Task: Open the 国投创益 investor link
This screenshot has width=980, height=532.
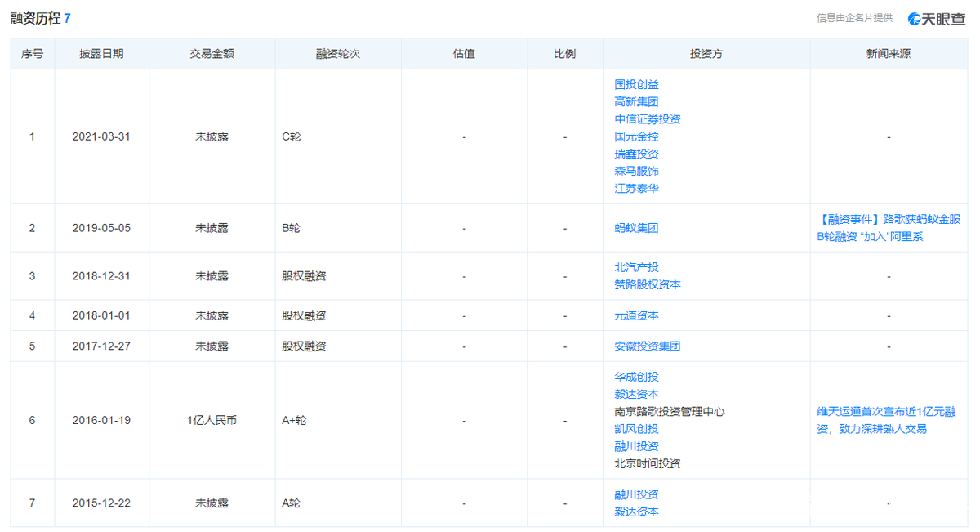Action: 636,84
